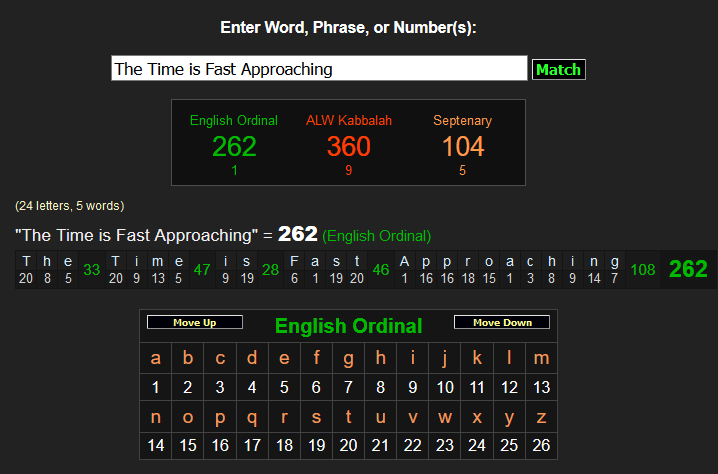Click letter "a" in the cipher chart
The width and height of the screenshot is (718, 474).
[x=155, y=358]
